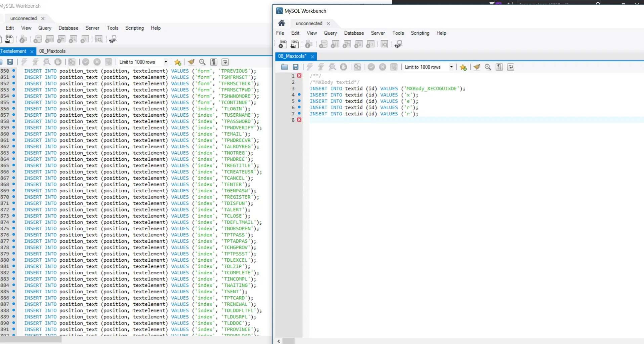644x344 pixels.
Task: Save the script in background window
Action: point(10,62)
